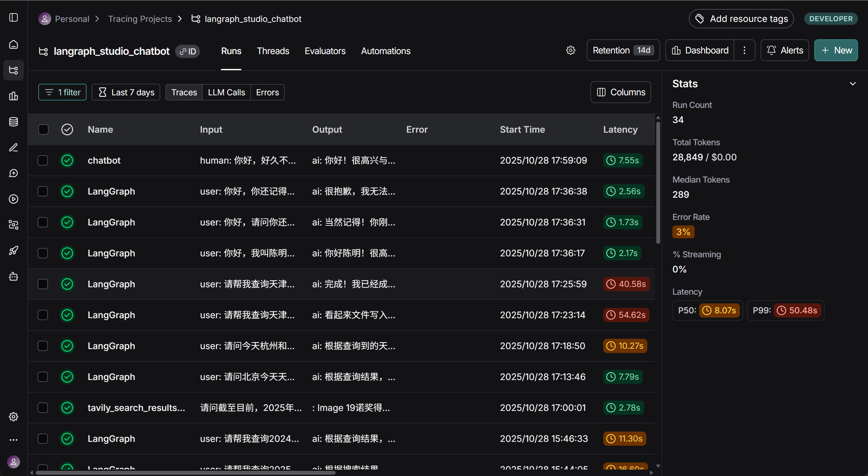868x476 pixels.
Task: Check the checkbox for the 17:36:31 run
Action: coord(43,222)
